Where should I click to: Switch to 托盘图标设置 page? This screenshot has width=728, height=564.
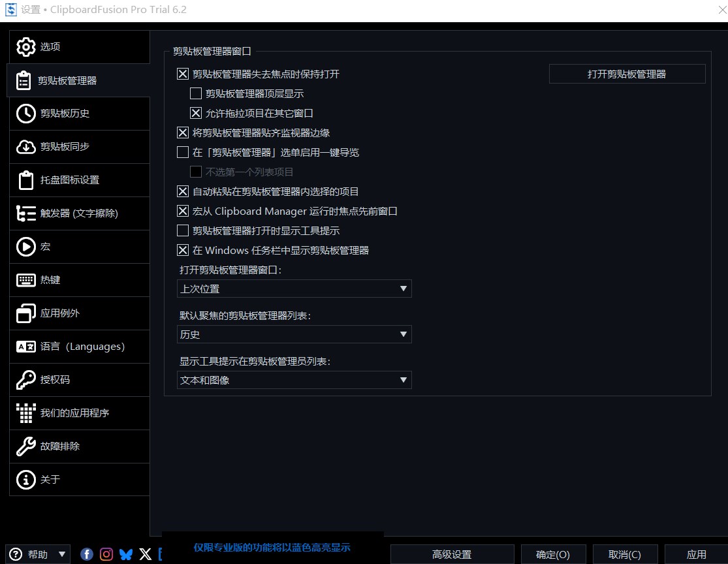(x=80, y=180)
